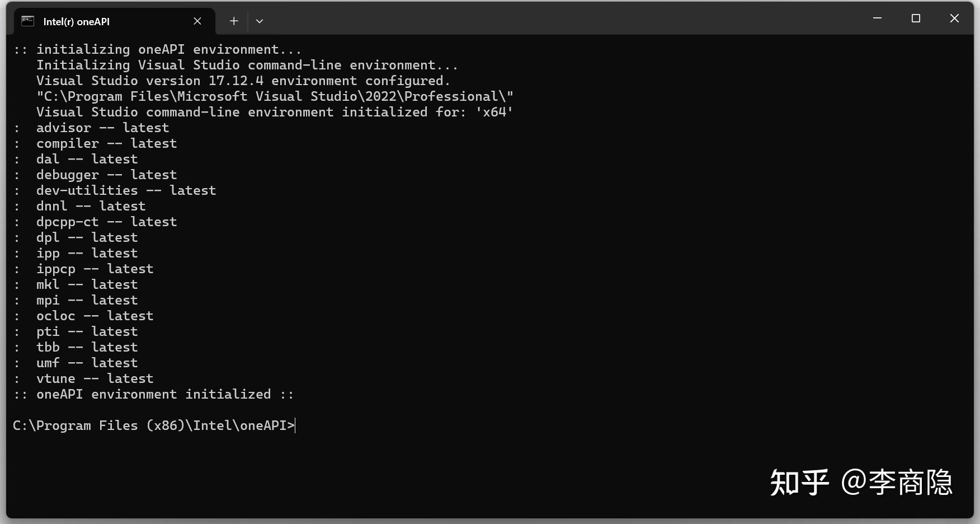
Task: Close the Intel(r) oneAPI tab
Action: click(x=197, y=21)
